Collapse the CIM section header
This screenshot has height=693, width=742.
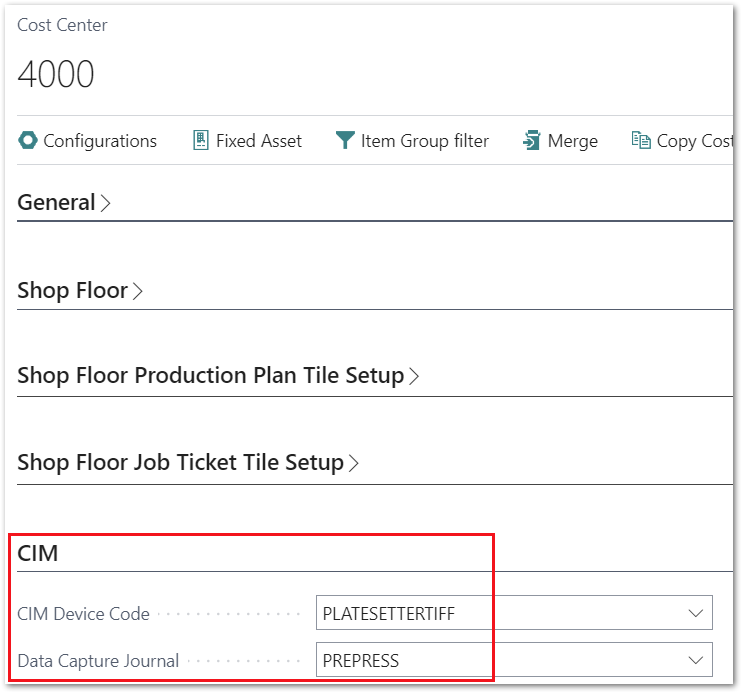pos(38,552)
